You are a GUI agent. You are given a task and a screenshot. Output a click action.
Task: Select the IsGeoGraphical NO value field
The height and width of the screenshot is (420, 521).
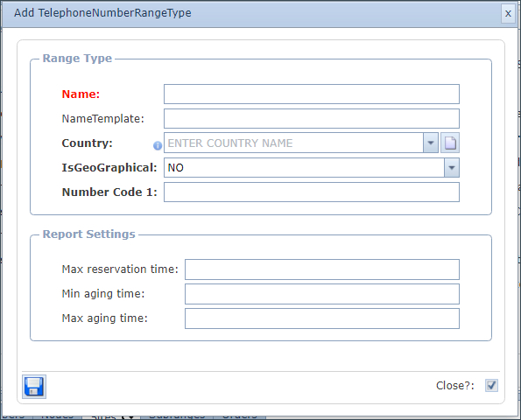pos(304,168)
